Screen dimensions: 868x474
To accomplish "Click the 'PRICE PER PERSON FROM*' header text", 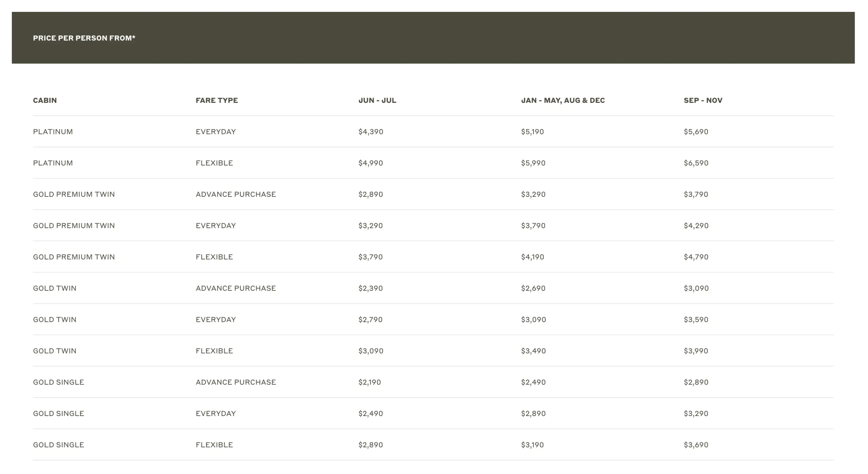I will 84,38.
